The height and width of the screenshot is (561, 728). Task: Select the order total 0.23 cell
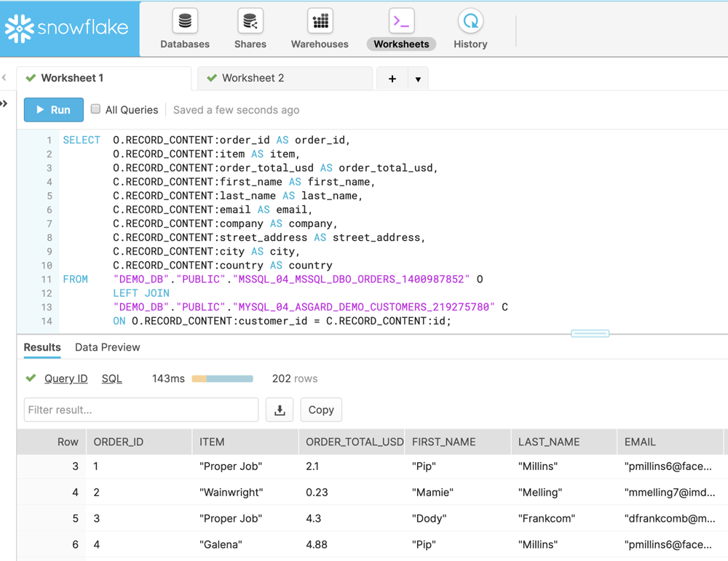352,493
